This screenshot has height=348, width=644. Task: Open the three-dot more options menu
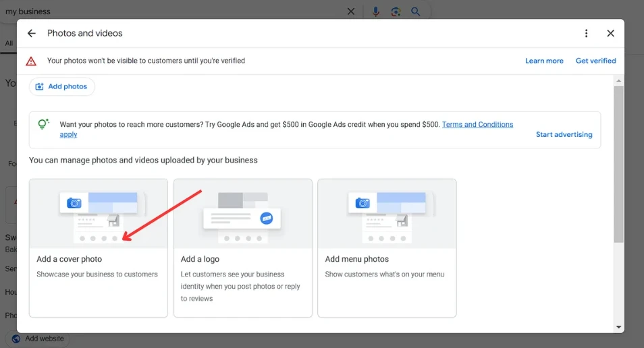tap(586, 33)
